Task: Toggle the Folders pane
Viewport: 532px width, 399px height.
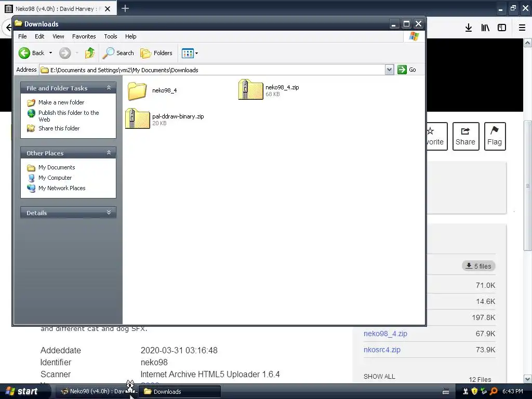Action: click(156, 53)
